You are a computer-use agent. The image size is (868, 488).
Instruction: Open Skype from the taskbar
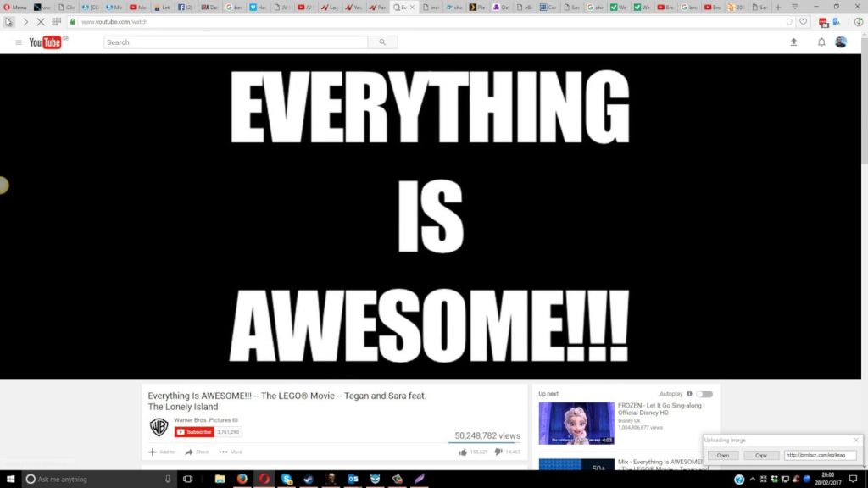pos(287,479)
